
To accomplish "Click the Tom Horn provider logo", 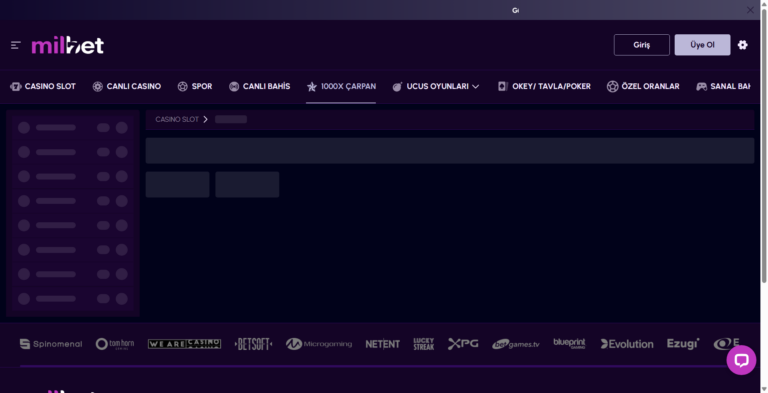I will pos(115,344).
